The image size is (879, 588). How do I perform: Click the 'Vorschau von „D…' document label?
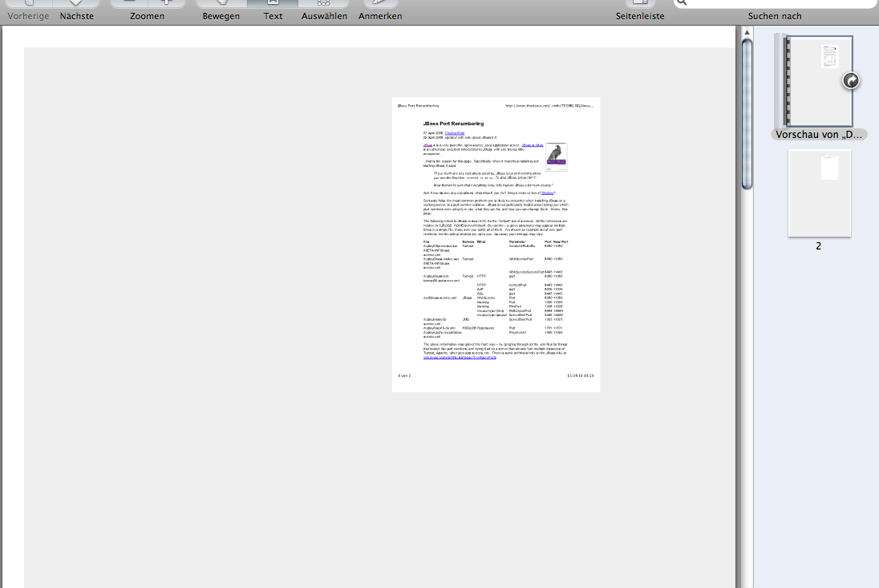coord(819,136)
